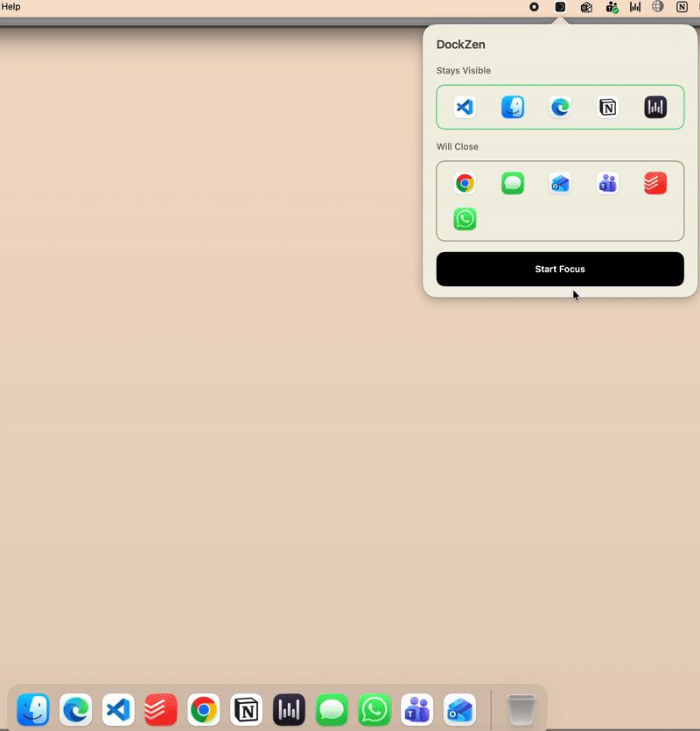Open Microsoft Teams from the Dock

click(417, 710)
